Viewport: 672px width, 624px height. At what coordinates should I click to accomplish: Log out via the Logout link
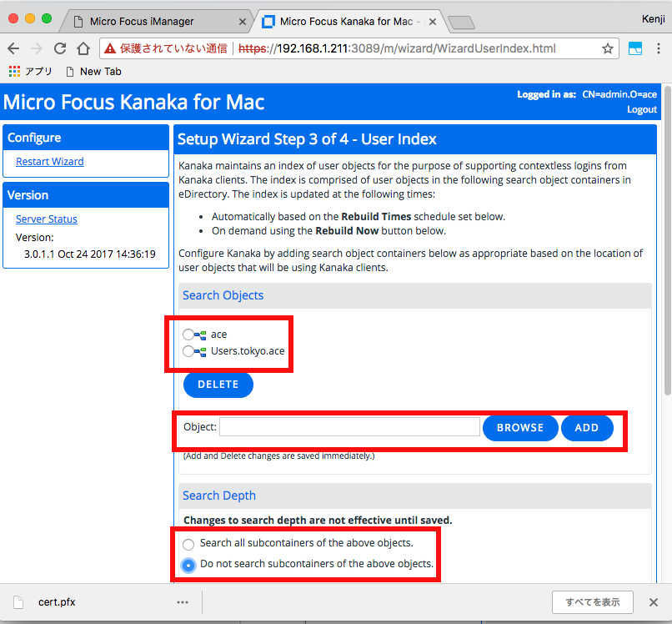pyautogui.click(x=642, y=109)
